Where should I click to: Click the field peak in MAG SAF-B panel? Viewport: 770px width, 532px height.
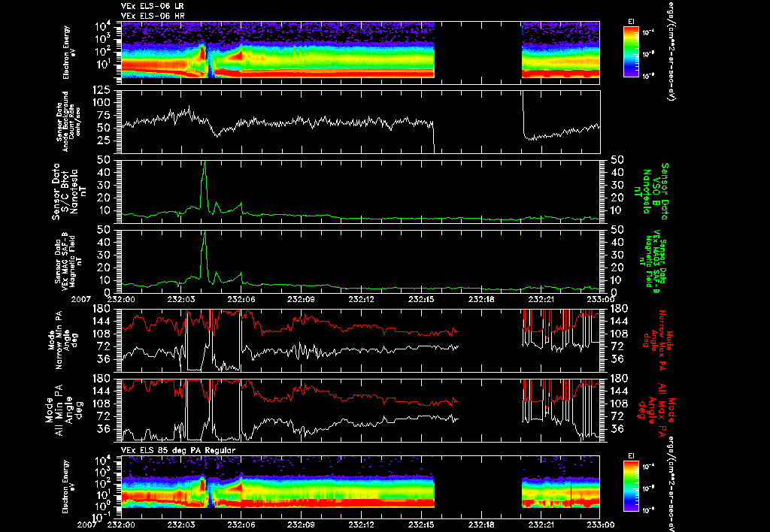click(x=205, y=233)
